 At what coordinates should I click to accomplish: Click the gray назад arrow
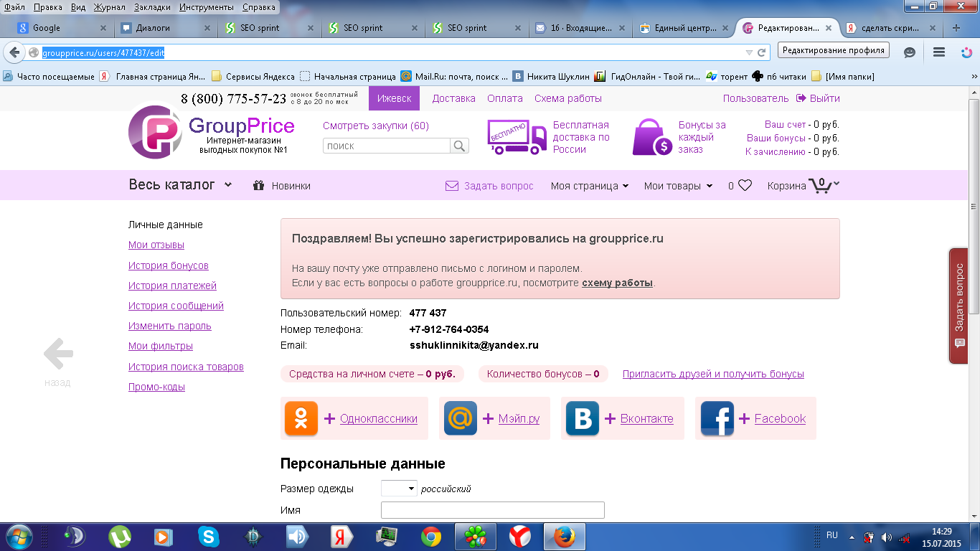[x=58, y=353]
